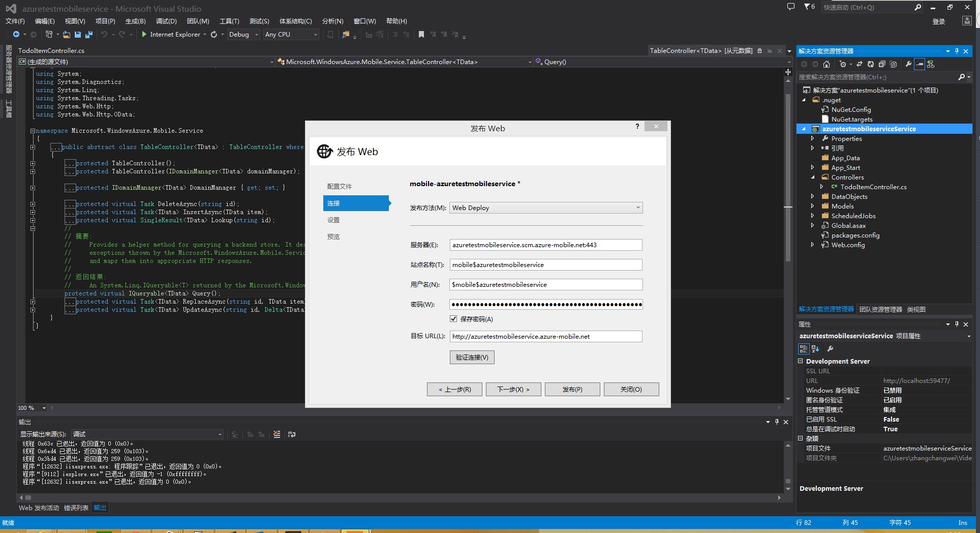The image size is (980, 533).
Task: Click the 验证连接(V) button
Action: coord(472,358)
